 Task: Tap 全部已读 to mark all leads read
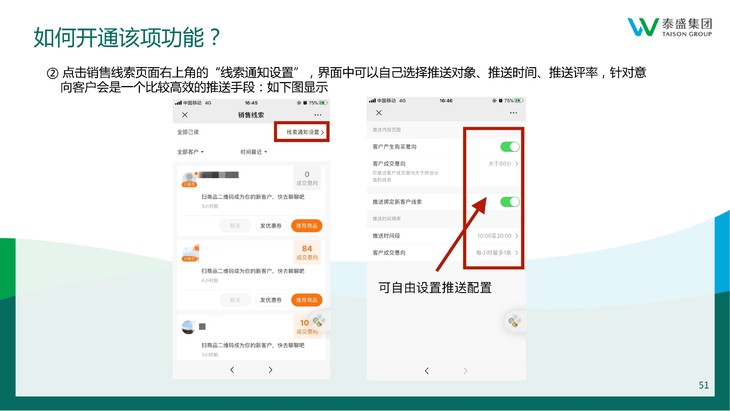pos(188,132)
